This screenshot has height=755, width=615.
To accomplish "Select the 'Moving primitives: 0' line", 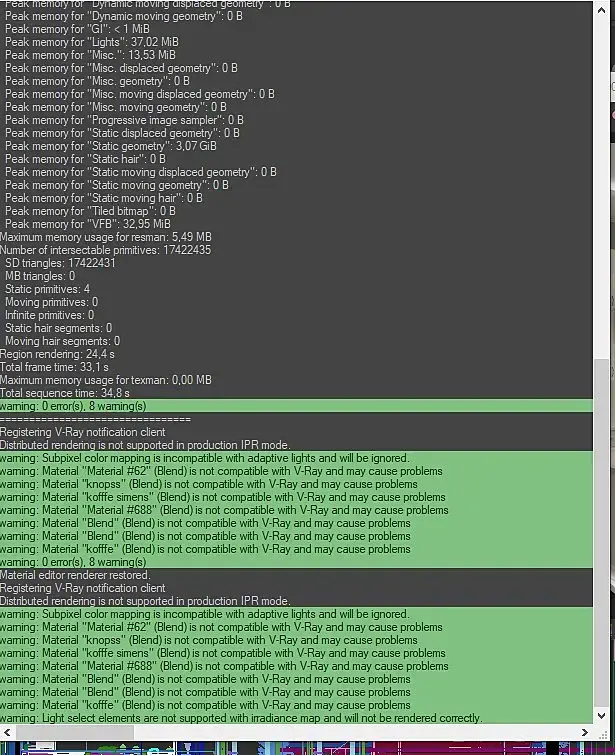I will pyautogui.click(x=52, y=302).
